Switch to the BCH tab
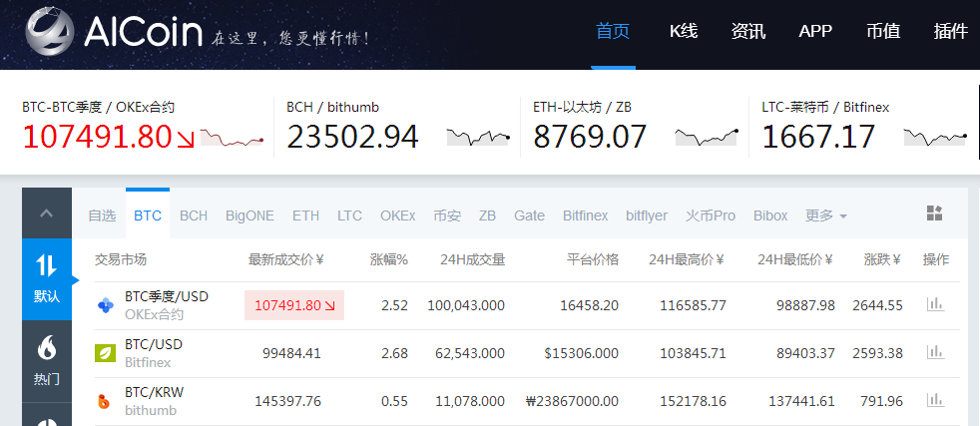Viewport: 980px width, 426px height. pos(194,215)
